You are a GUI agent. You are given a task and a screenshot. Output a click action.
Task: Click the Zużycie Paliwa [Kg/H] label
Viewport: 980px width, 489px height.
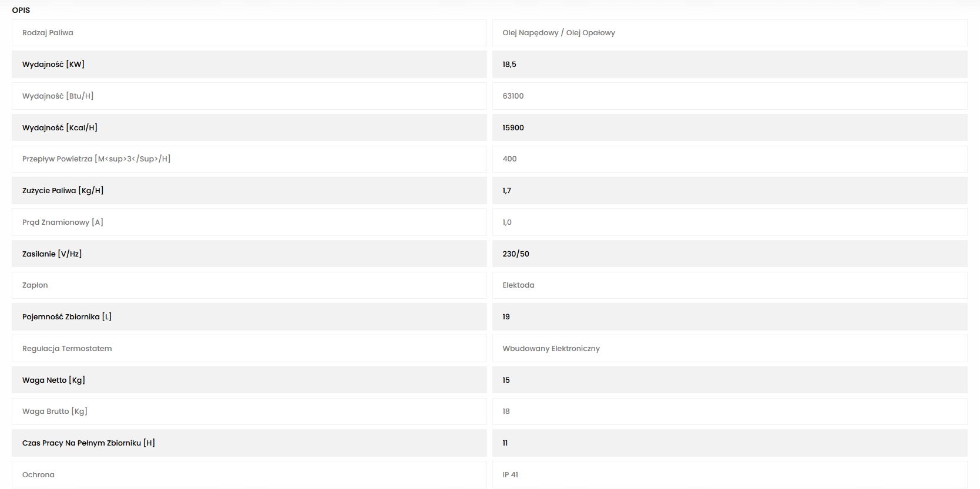pyautogui.click(x=63, y=191)
